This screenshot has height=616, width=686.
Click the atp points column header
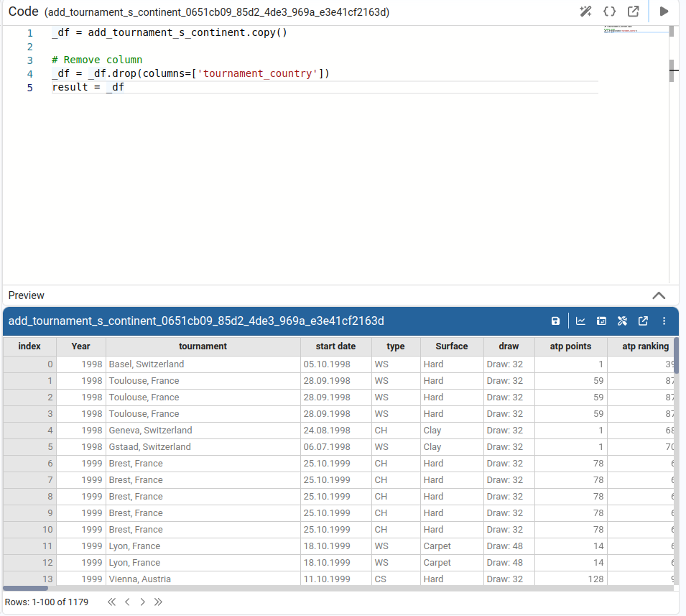click(x=570, y=346)
